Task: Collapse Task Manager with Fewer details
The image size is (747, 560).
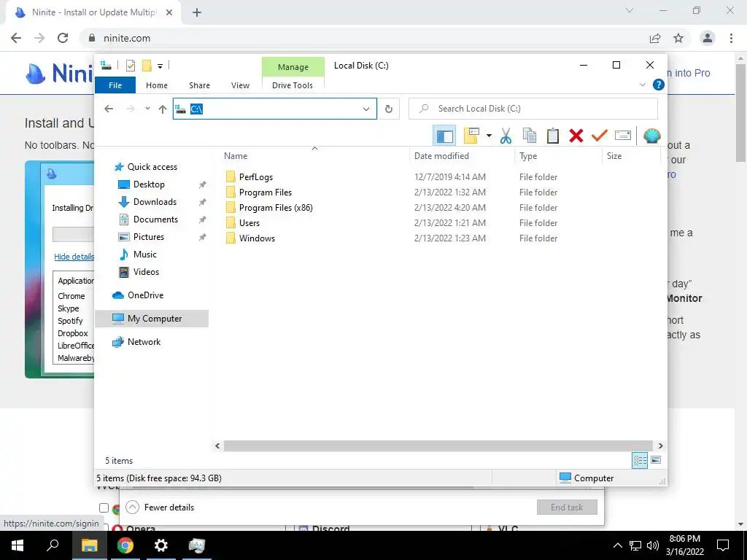Action: pyautogui.click(x=160, y=507)
